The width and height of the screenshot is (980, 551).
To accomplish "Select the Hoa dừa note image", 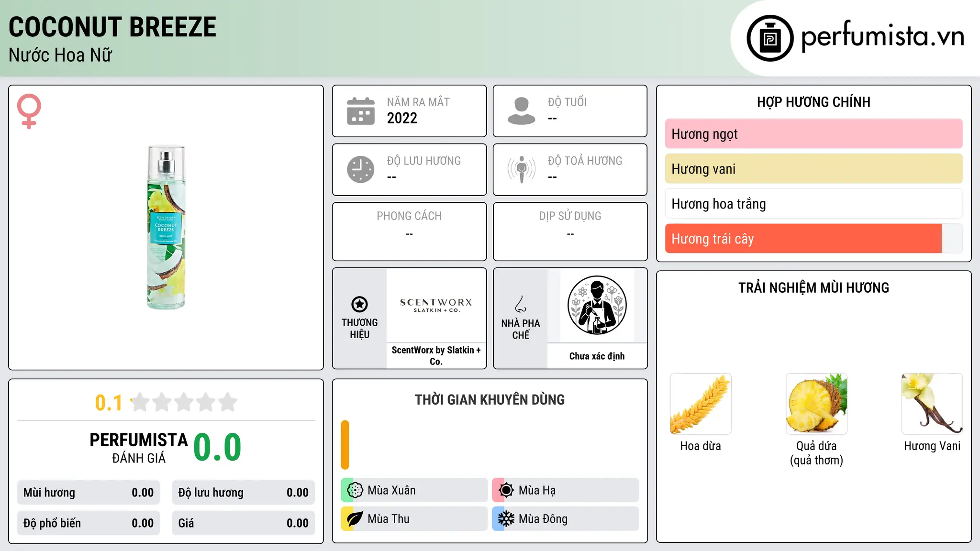I will pos(701,404).
